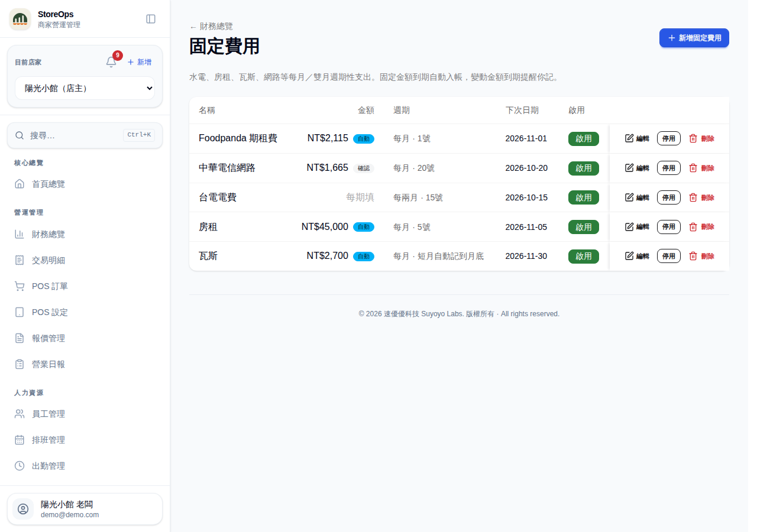757x532 pixels.
Task: Click the NT$1,665 amount
Action: click(x=327, y=168)
